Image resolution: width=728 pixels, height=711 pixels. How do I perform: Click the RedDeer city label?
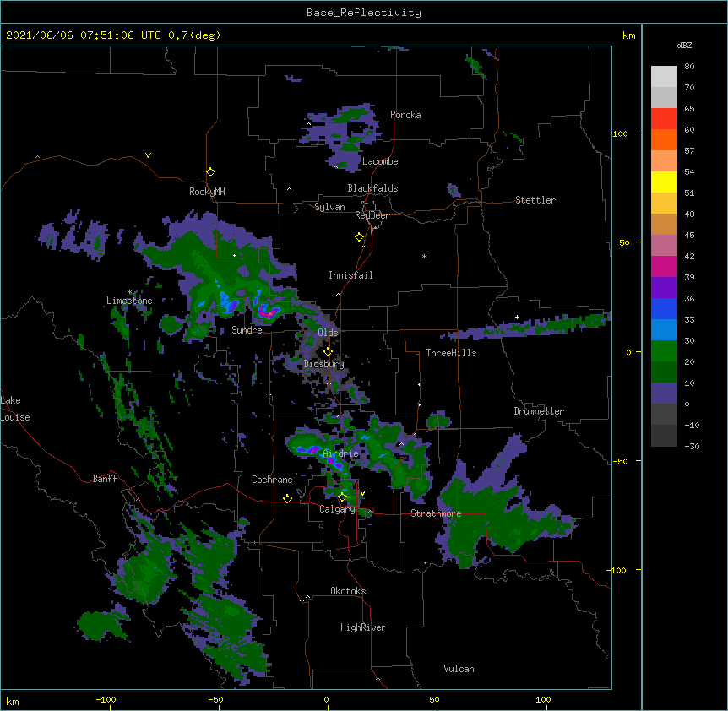click(372, 215)
